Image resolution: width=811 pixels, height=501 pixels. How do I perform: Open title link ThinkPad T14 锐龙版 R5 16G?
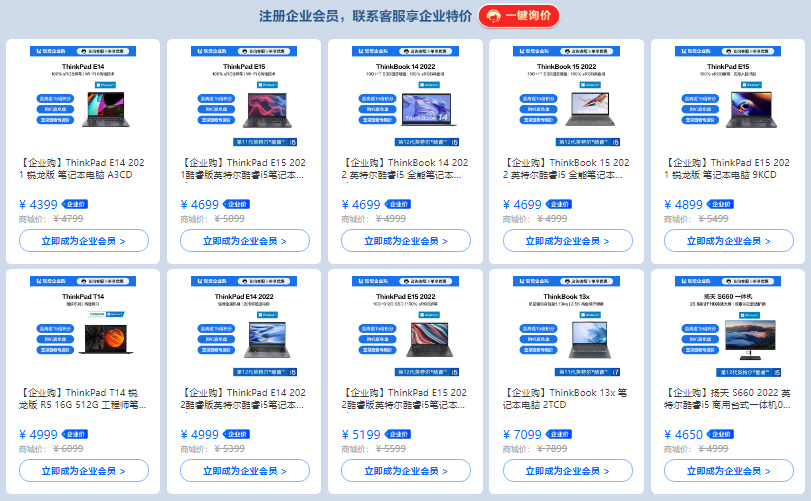tap(83, 399)
